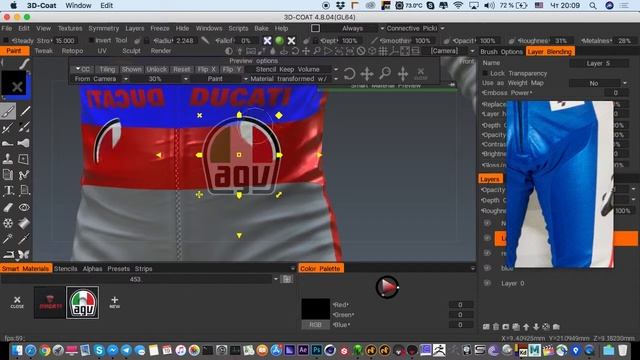This screenshot has height=360, width=640.
Task: Open the Stencil Keep Volume dropdown
Action: click(x=293, y=69)
